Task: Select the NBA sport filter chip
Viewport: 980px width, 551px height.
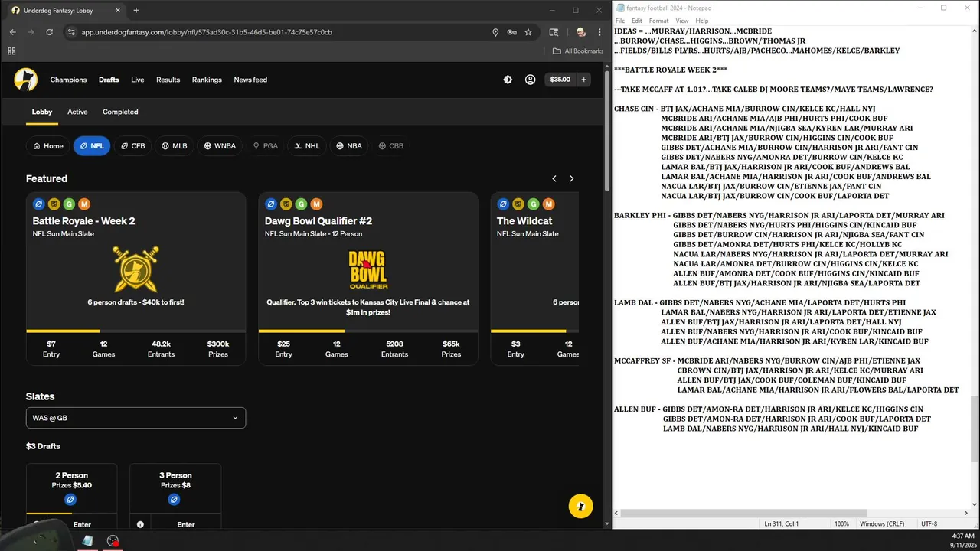Action: 349,146
